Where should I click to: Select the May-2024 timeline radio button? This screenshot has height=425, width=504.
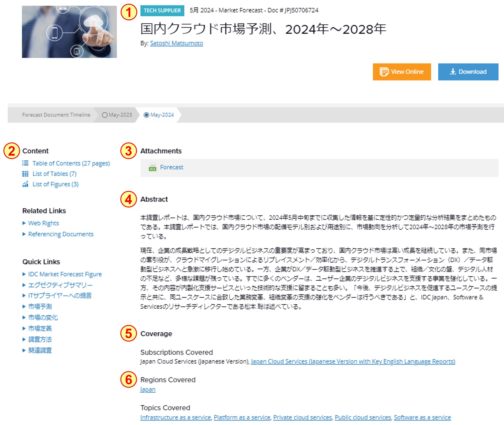pos(146,115)
